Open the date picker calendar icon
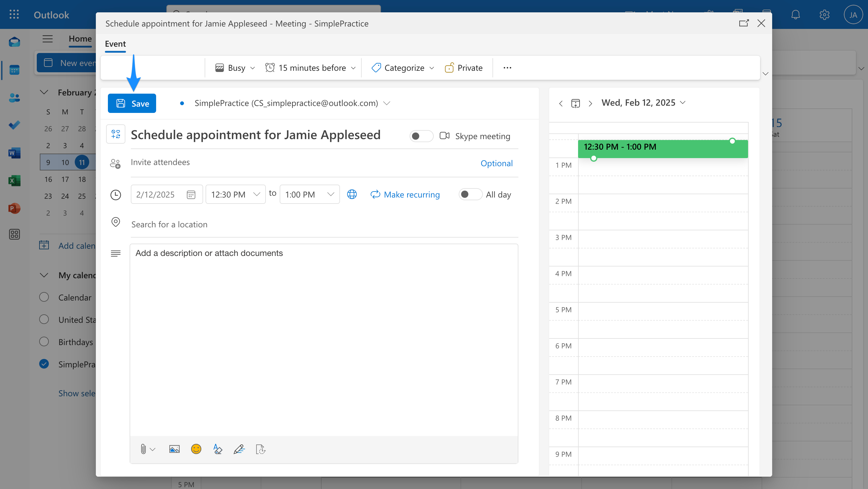868x489 pixels. click(191, 195)
